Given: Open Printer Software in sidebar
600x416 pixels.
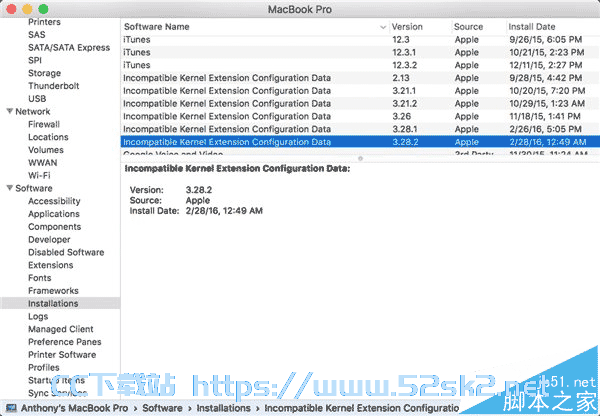Looking at the screenshot, I should tap(62, 354).
